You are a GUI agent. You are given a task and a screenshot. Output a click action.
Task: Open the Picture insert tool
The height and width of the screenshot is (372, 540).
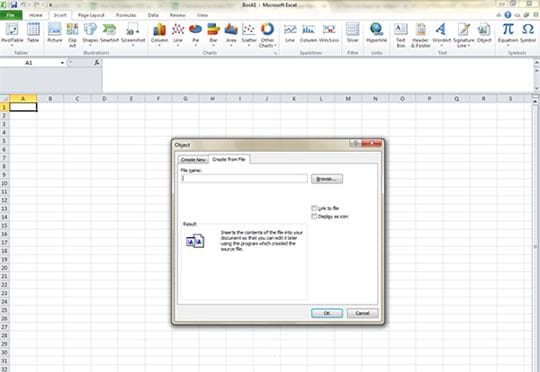click(54, 33)
